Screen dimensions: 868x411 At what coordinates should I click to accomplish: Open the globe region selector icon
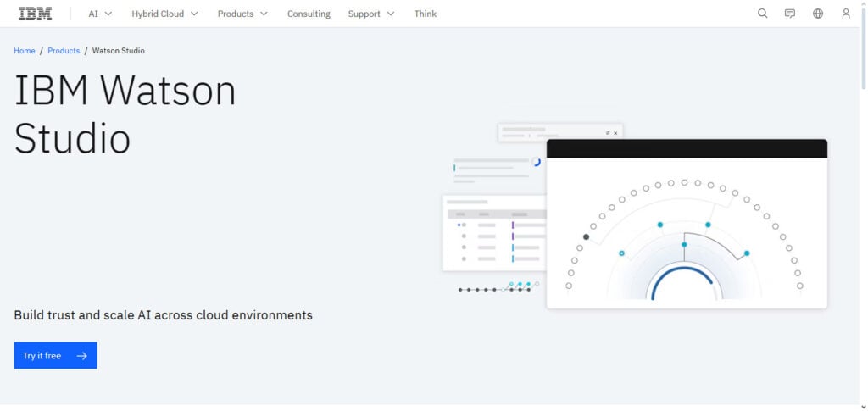(x=818, y=14)
